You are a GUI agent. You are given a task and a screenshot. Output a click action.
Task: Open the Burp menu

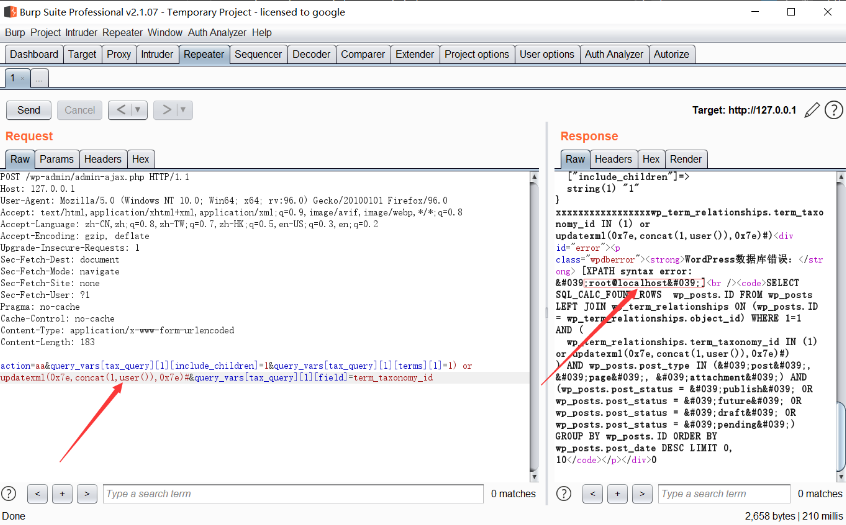[15, 32]
